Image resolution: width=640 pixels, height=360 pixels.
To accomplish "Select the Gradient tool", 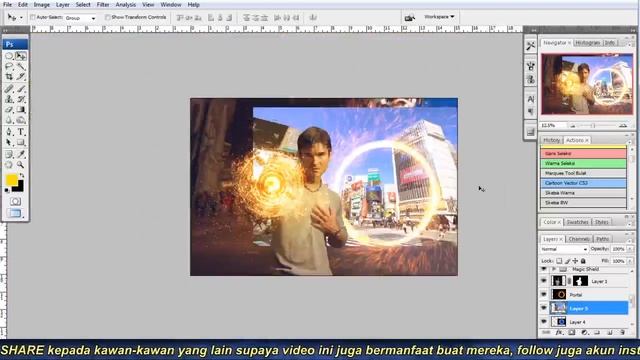I will (21, 109).
